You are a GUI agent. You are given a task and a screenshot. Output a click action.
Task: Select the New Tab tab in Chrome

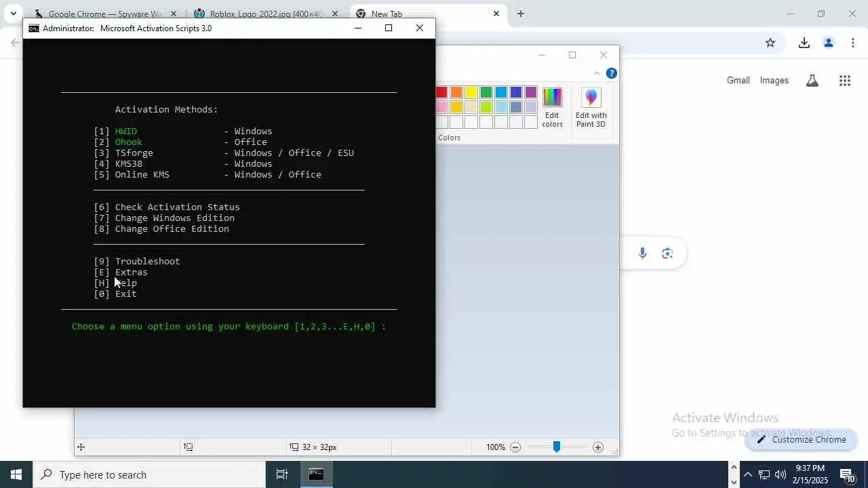tap(427, 14)
